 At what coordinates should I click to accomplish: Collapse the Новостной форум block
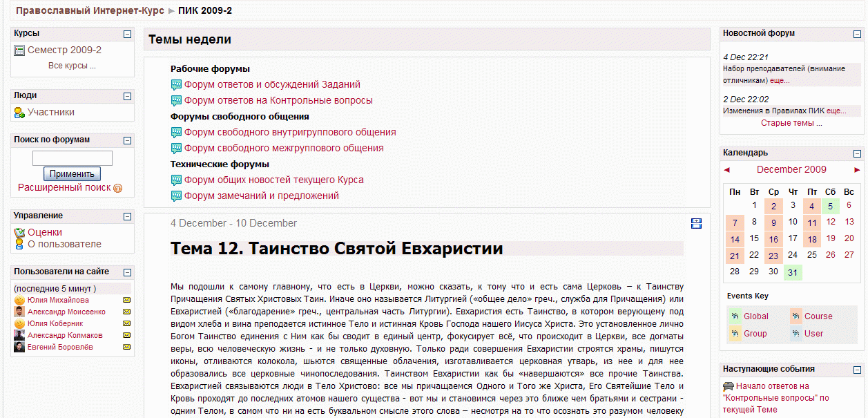pos(858,32)
